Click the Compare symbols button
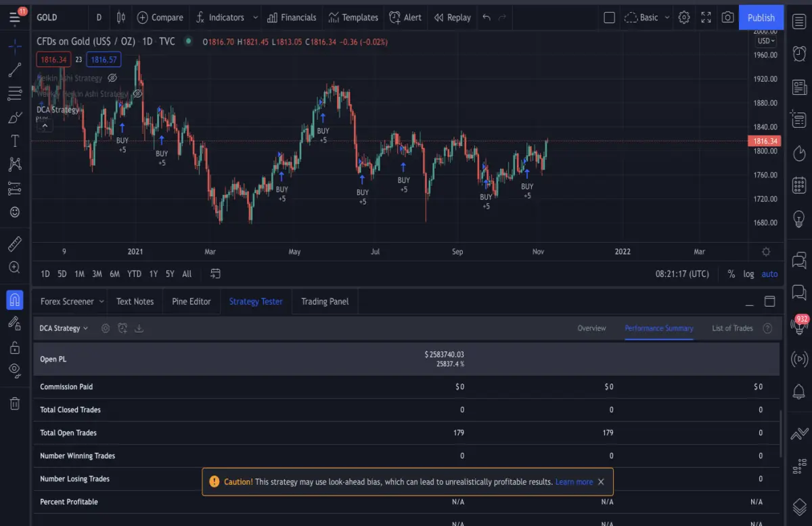 (160, 18)
